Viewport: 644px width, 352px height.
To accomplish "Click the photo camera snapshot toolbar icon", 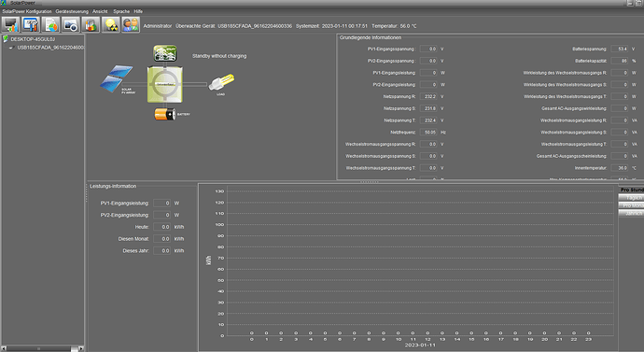I will coord(71,24).
